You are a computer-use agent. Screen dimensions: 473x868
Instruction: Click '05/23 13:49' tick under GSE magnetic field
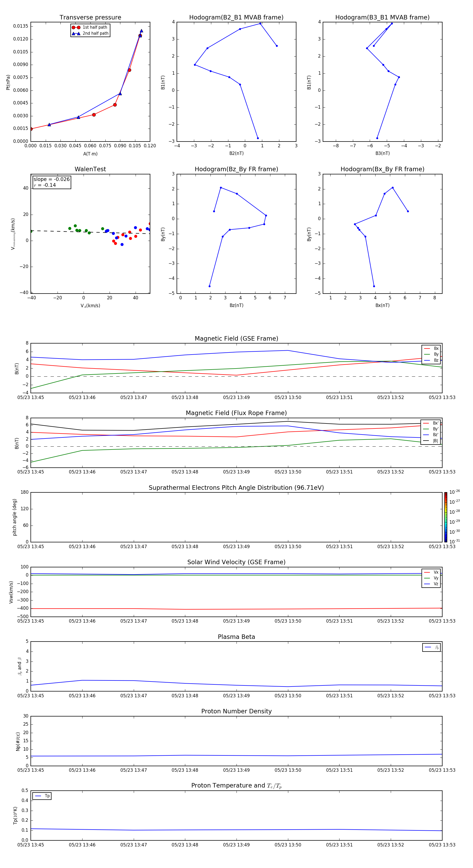pos(236,398)
